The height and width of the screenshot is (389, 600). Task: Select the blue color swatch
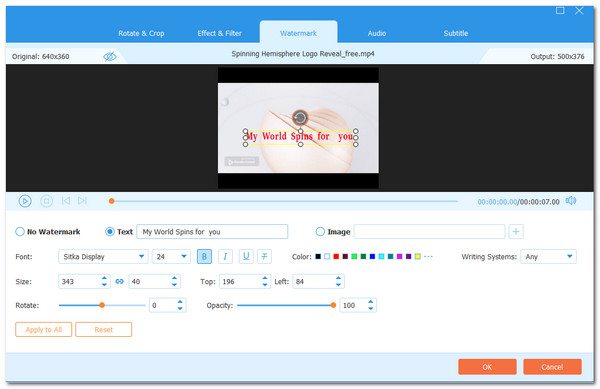point(372,256)
